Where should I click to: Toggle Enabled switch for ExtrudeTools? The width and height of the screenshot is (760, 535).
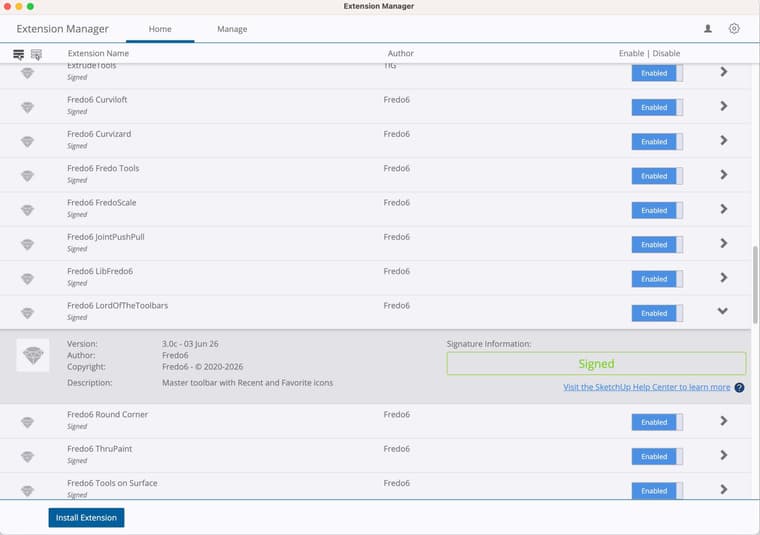pos(657,73)
